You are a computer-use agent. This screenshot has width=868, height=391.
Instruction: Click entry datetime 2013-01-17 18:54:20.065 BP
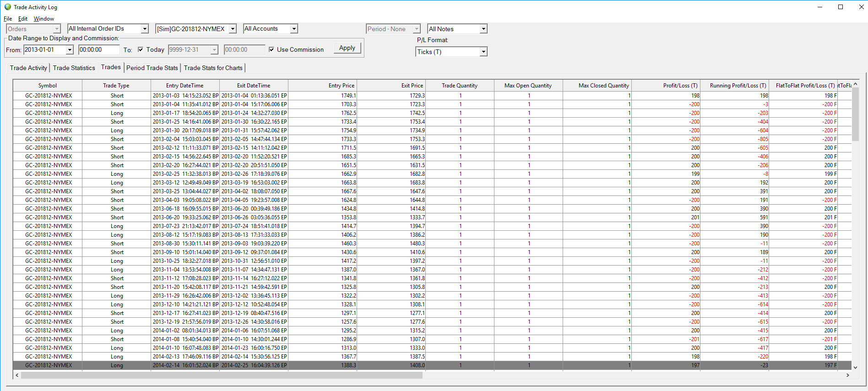[185, 113]
